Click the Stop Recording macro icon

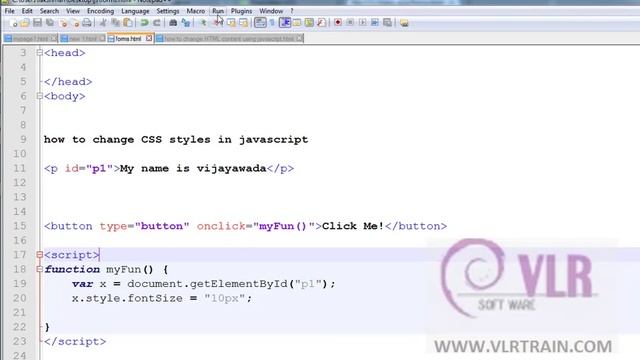tap(350, 23)
